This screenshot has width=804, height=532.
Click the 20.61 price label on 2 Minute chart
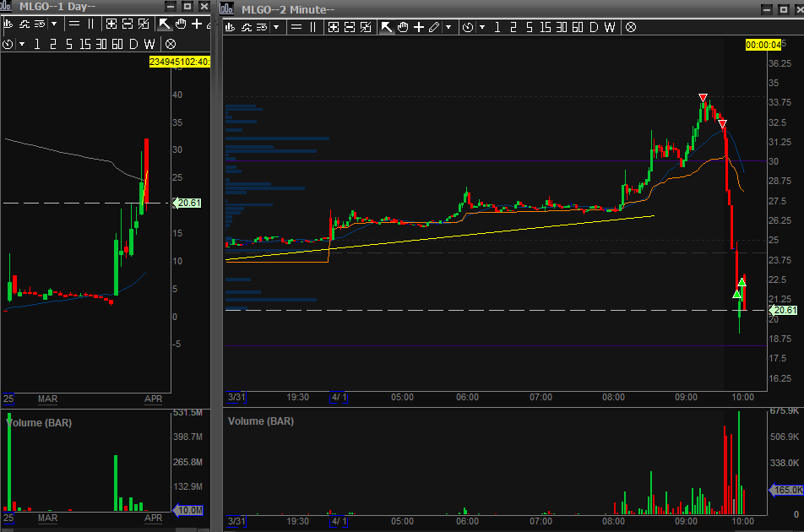(784, 310)
